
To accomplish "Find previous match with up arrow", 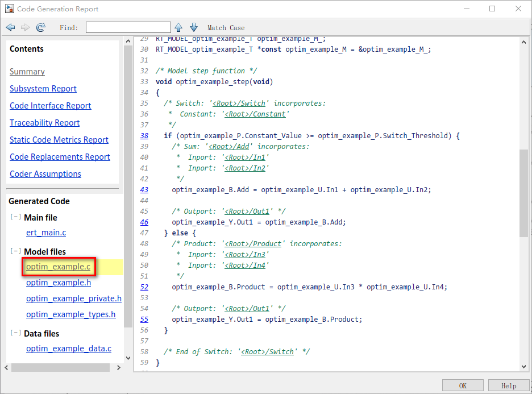I will click(178, 27).
